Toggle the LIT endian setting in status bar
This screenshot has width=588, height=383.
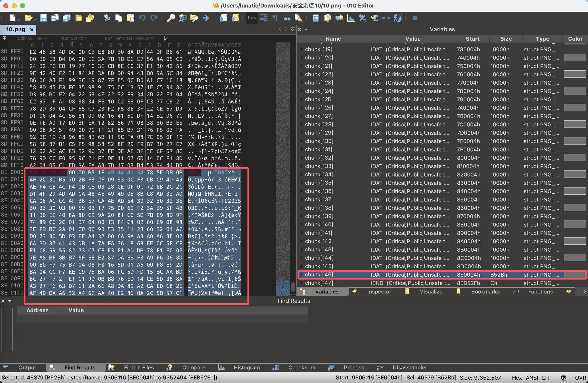pos(546,378)
